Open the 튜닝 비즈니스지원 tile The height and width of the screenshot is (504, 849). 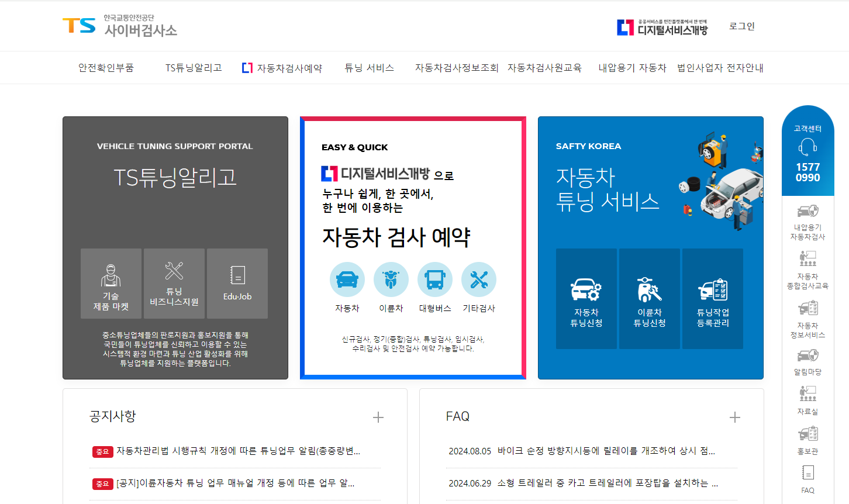click(174, 284)
